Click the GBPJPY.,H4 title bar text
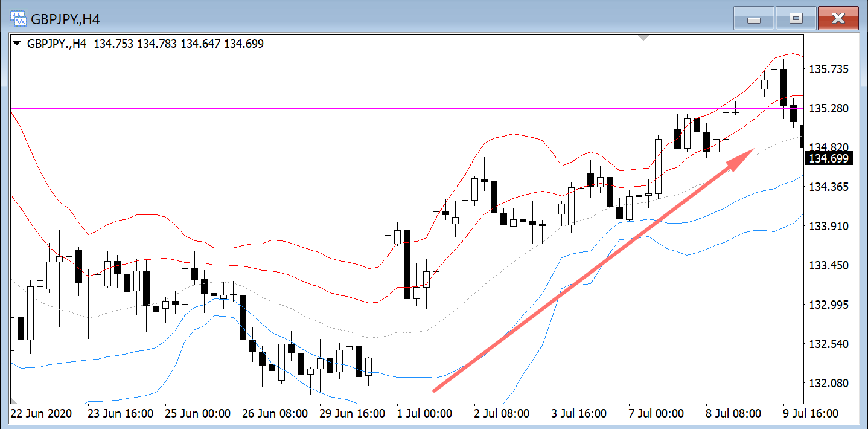Viewport: 868px width, 429px height. click(x=66, y=19)
